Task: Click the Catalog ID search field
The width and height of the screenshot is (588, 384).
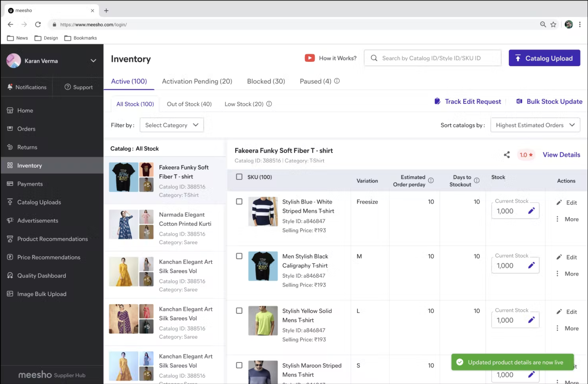Action: [x=432, y=58]
